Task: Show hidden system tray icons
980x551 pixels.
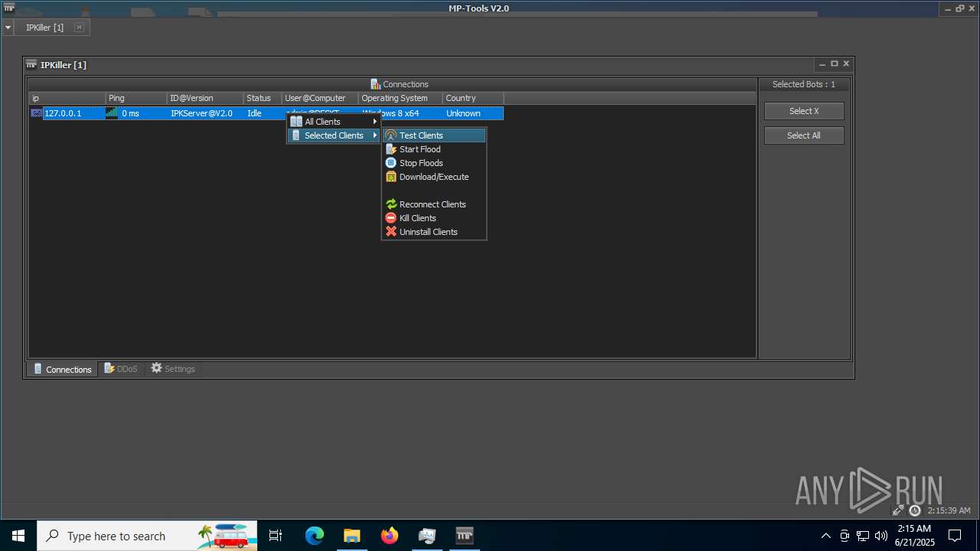Action: pos(825,536)
